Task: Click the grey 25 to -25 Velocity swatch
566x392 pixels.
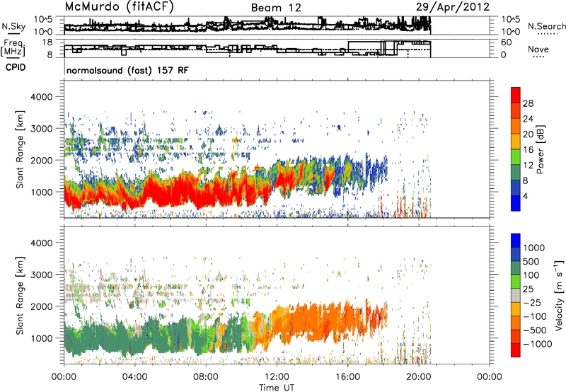Action: coord(516,295)
